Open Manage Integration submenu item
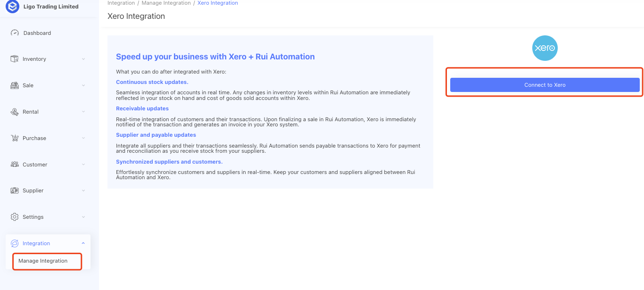This screenshot has width=644, height=290. 43,261
